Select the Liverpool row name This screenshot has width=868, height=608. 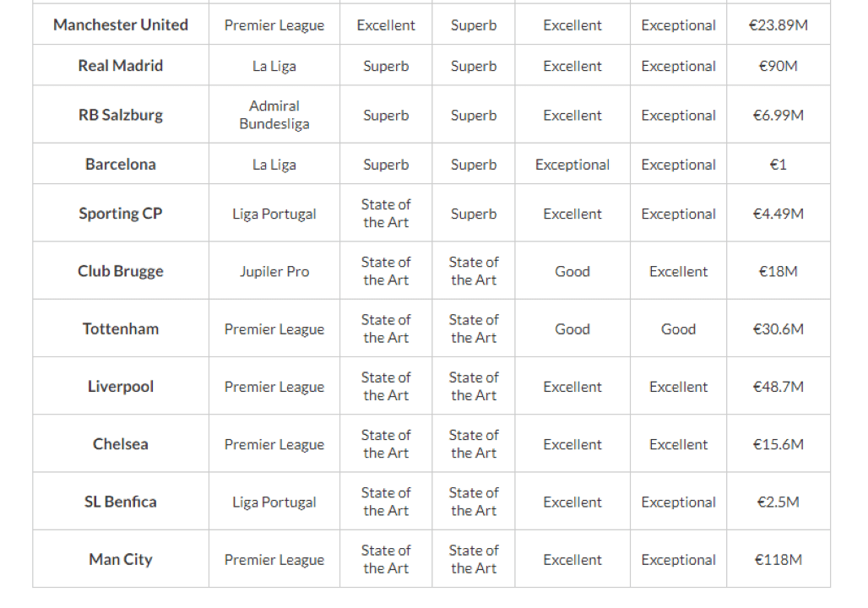(x=121, y=387)
